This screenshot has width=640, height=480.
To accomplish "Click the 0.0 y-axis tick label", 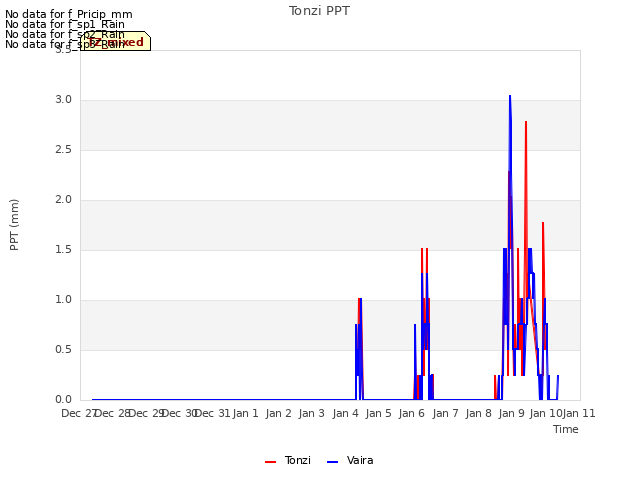I will pos(64,400).
